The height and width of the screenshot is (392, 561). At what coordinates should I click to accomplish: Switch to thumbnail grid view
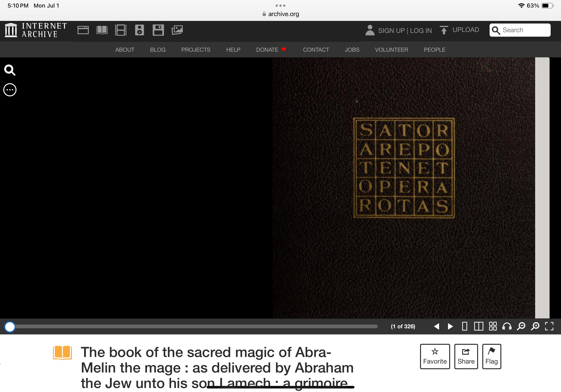(x=493, y=326)
